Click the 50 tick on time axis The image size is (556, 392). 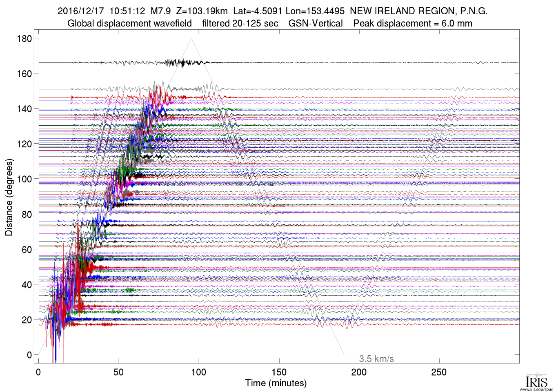pyautogui.click(x=119, y=372)
